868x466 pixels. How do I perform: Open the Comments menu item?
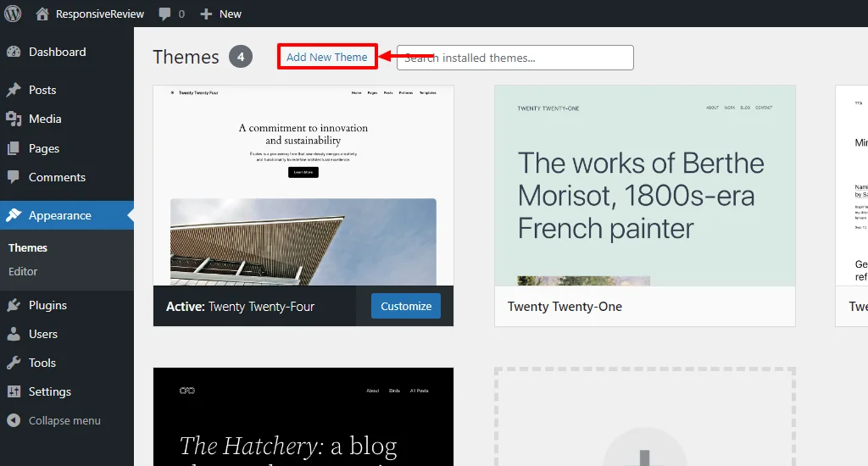pyautogui.click(x=57, y=177)
